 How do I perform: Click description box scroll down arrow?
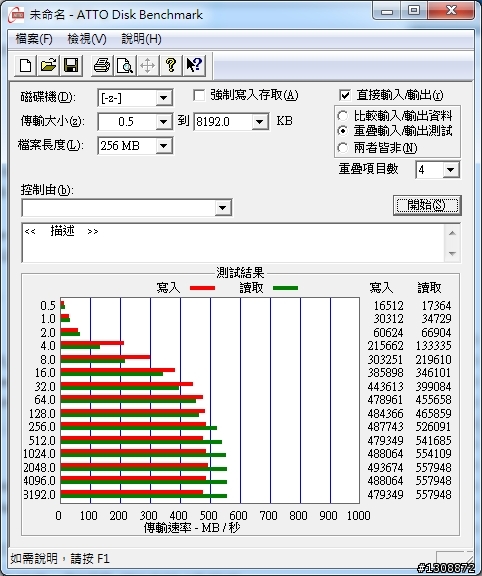point(452,253)
